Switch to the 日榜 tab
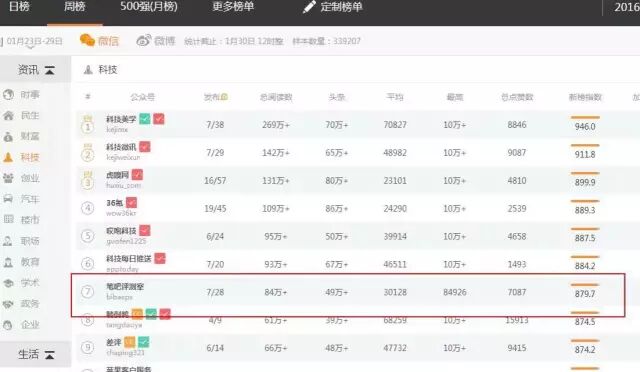640x372 pixels. (x=19, y=7)
